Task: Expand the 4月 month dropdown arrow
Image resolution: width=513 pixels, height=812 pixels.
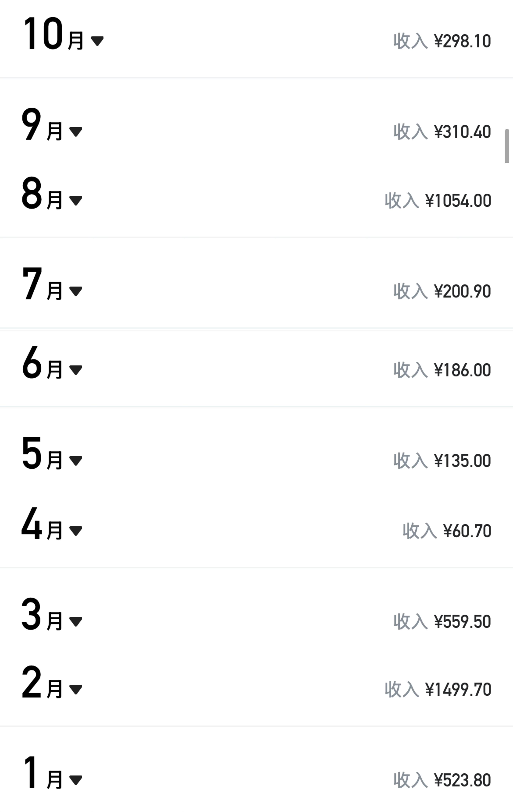Action: pos(76,531)
